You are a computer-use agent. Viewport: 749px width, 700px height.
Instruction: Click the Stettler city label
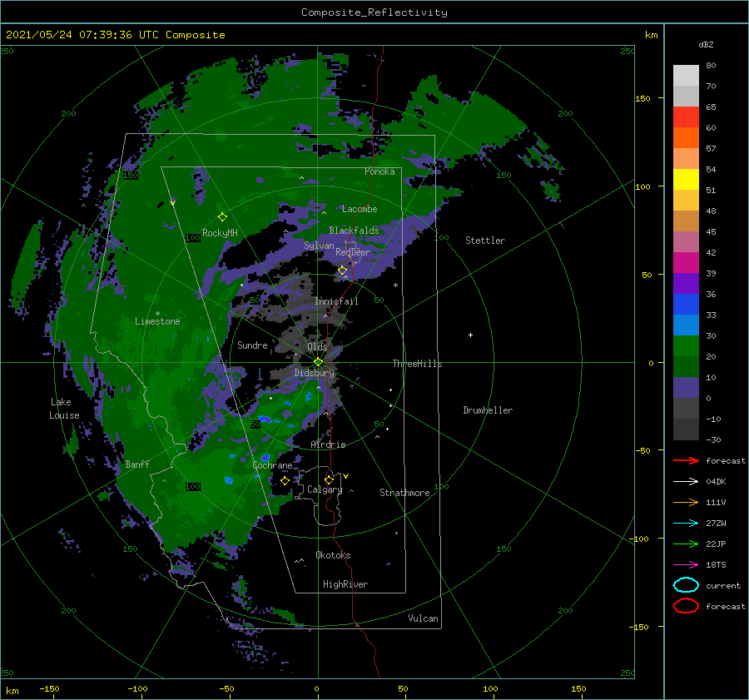coord(485,241)
